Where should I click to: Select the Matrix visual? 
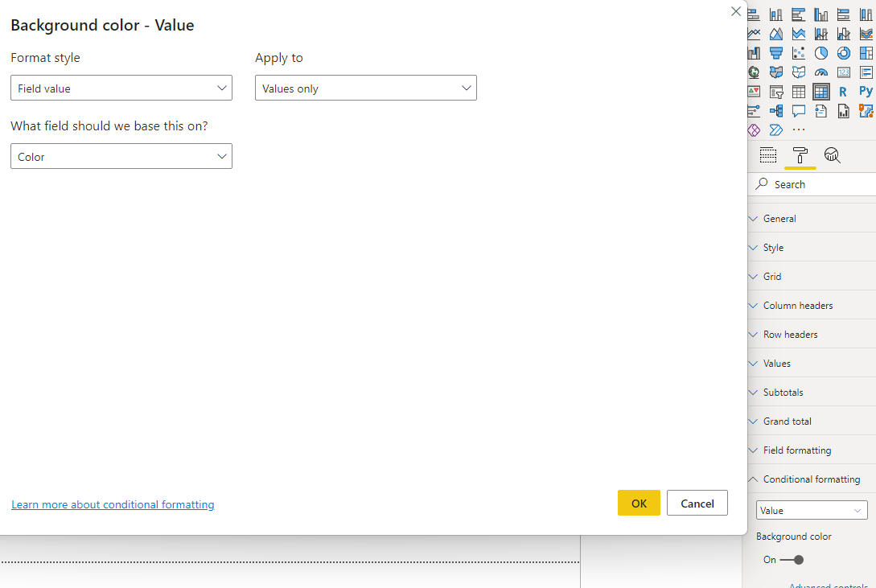820,92
